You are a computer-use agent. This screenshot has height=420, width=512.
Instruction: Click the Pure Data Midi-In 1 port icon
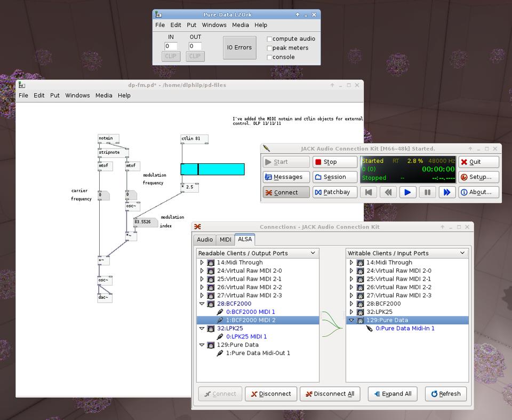pyautogui.click(x=369, y=329)
